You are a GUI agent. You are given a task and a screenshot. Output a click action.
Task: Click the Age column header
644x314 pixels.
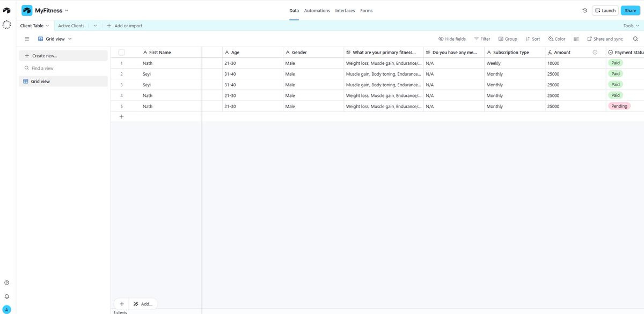[253, 53]
